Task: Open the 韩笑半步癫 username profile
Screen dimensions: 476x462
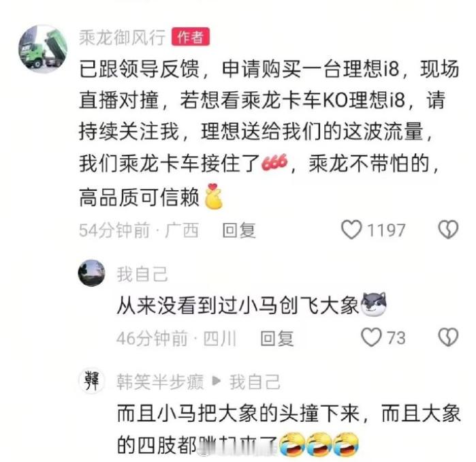Action: click(x=160, y=382)
